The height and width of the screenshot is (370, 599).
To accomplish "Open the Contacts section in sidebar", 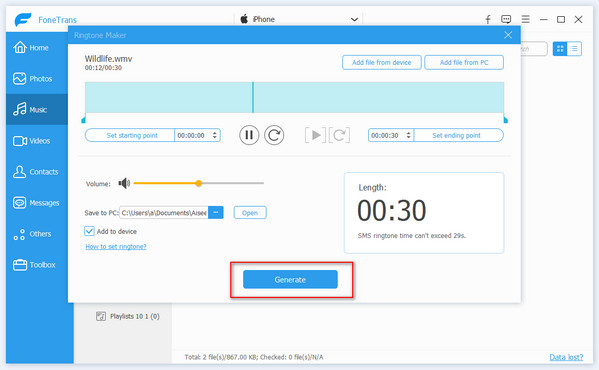I will coord(36,172).
